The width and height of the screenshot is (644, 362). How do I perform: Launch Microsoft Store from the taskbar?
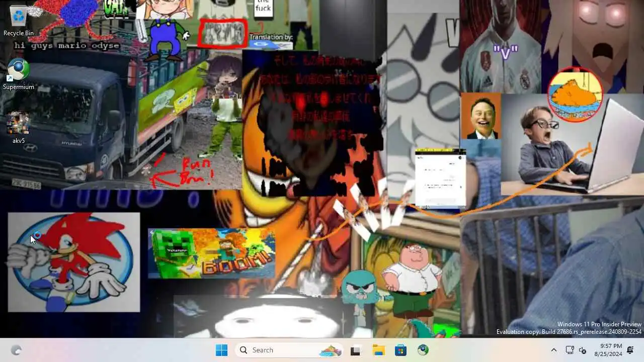pos(400,350)
